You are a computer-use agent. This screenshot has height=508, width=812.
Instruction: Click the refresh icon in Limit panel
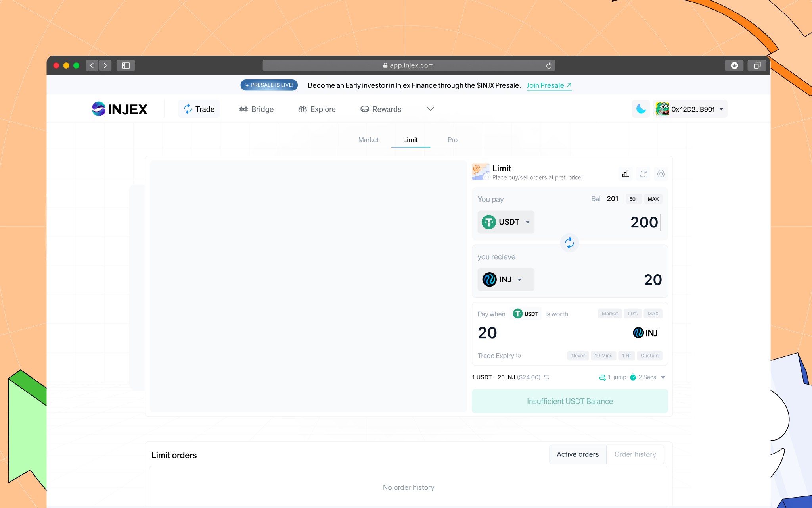pos(643,174)
